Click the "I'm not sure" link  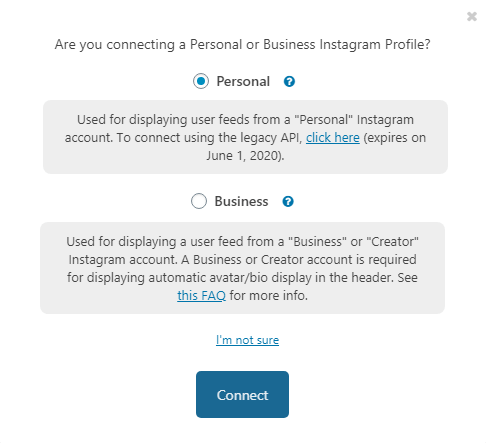click(247, 340)
